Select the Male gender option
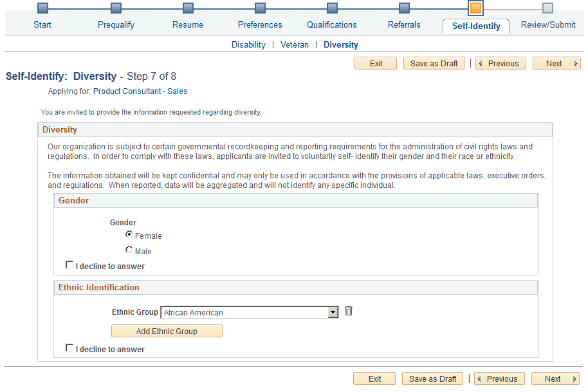Viewport: 588px width, 392px height. 129,250
